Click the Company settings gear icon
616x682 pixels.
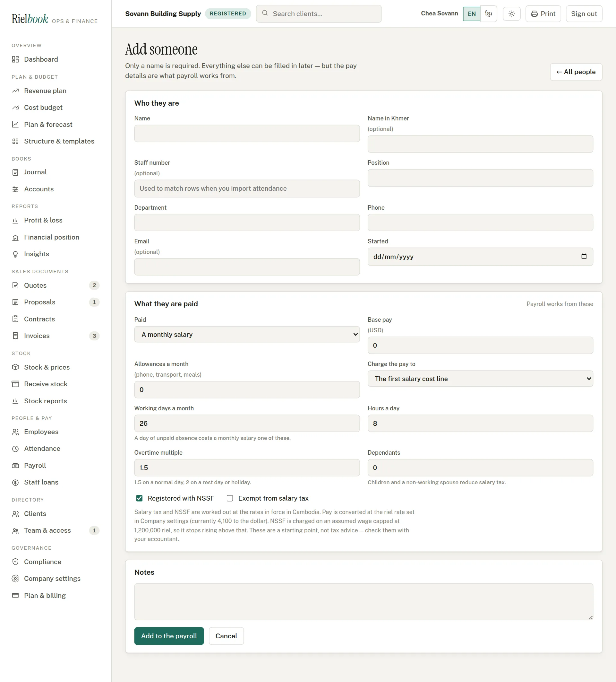tap(15, 579)
